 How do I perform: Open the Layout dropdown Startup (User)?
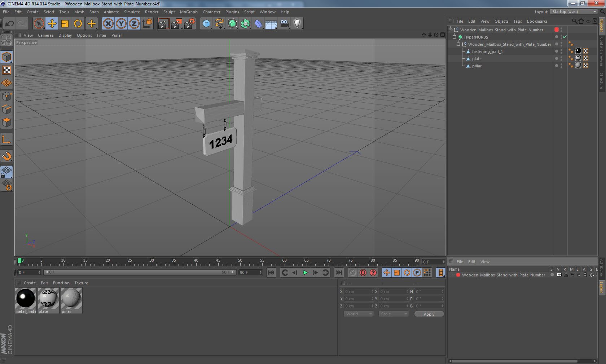574,12
